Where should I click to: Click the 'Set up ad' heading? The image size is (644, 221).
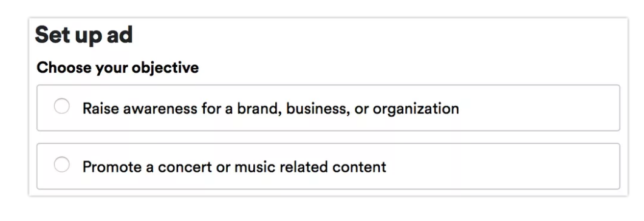tap(84, 35)
